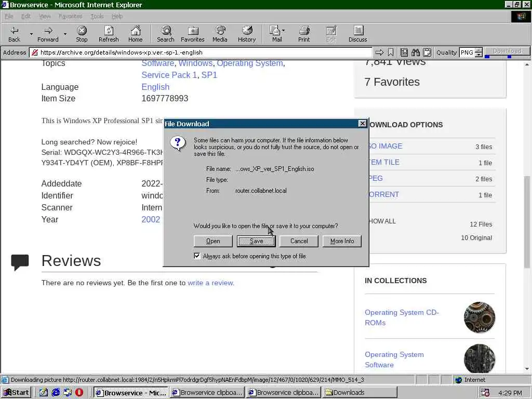Screen dimensions: 532x399
Task: Follow the Operating System topic link
Action: click(x=250, y=63)
